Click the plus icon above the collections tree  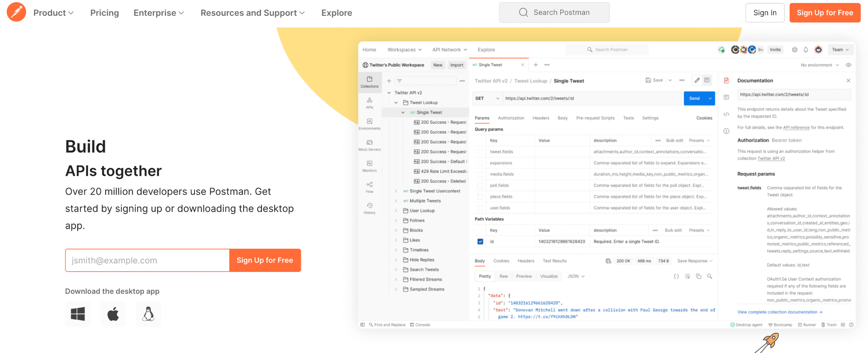(x=389, y=81)
